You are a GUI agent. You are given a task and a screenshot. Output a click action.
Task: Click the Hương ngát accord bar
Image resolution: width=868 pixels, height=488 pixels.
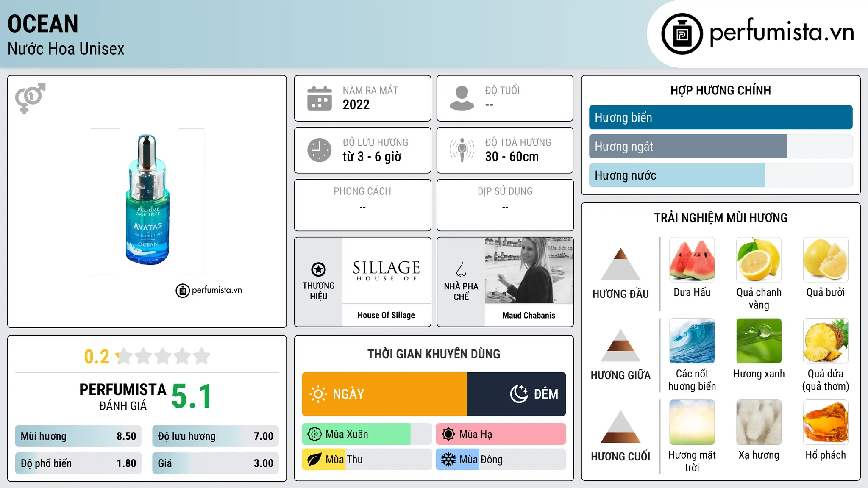(x=721, y=146)
